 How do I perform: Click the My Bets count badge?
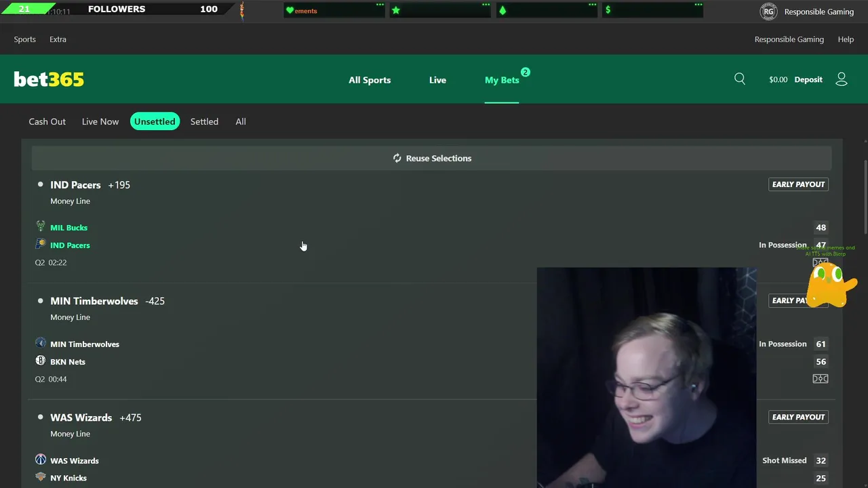pos(525,72)
